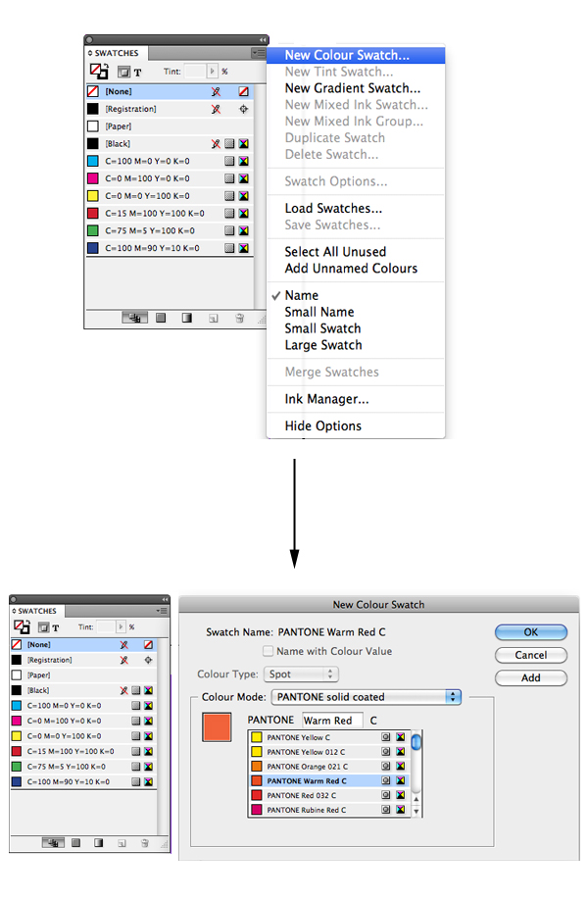This screenshot has height=899, width=588.
Task: Click Add in New Colour Swatch dialog
Action: (531, 677)
